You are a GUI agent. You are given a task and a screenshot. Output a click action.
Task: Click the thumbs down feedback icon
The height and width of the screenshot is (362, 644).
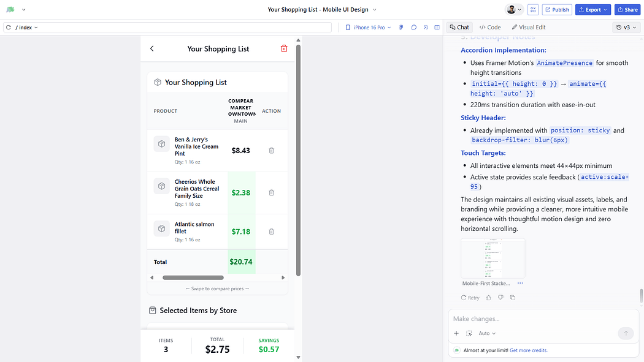point(500,298)
